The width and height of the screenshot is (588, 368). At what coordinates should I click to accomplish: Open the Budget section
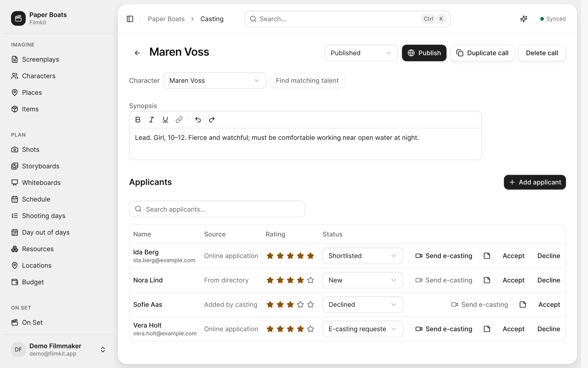pos(59,282)
